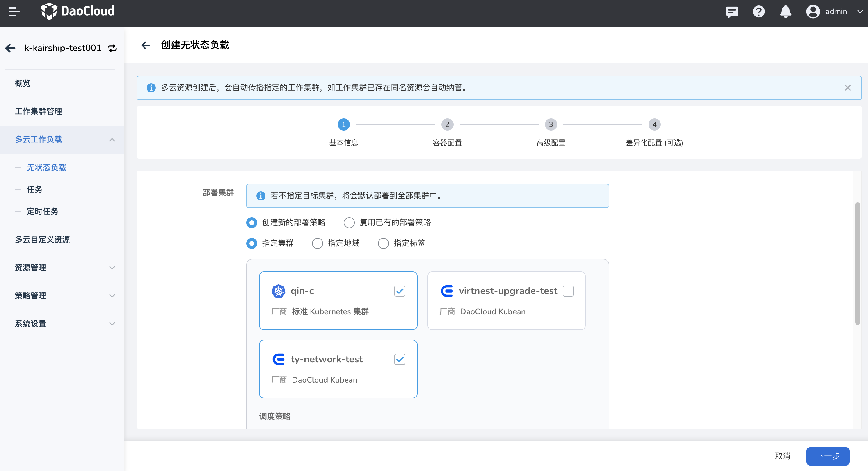This screenshot has width=868, height=471.
Task: Go back using arrow beside 创建无状态负载
Action: 146,45
